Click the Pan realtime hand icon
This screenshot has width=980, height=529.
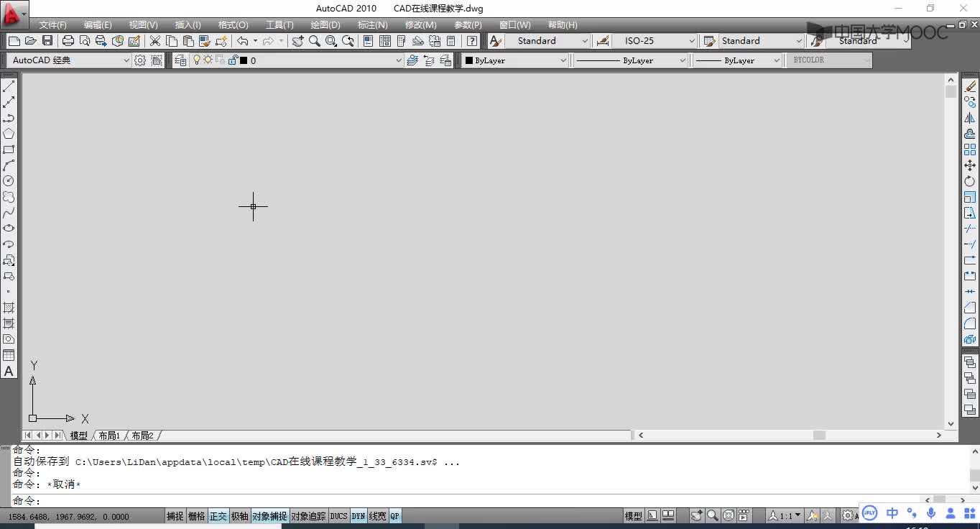(298, 41)
